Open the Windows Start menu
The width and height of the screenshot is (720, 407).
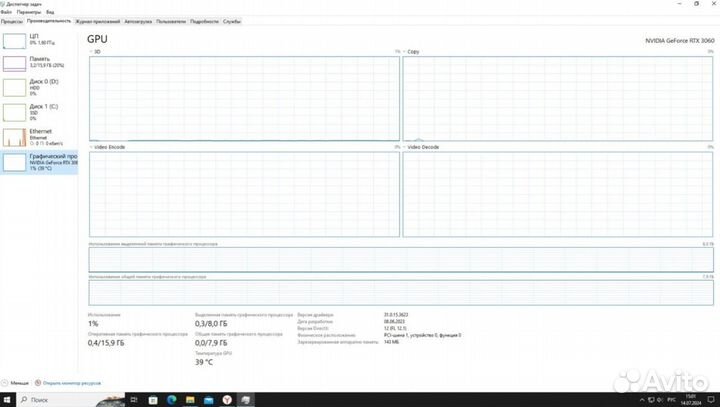point(6,400)
